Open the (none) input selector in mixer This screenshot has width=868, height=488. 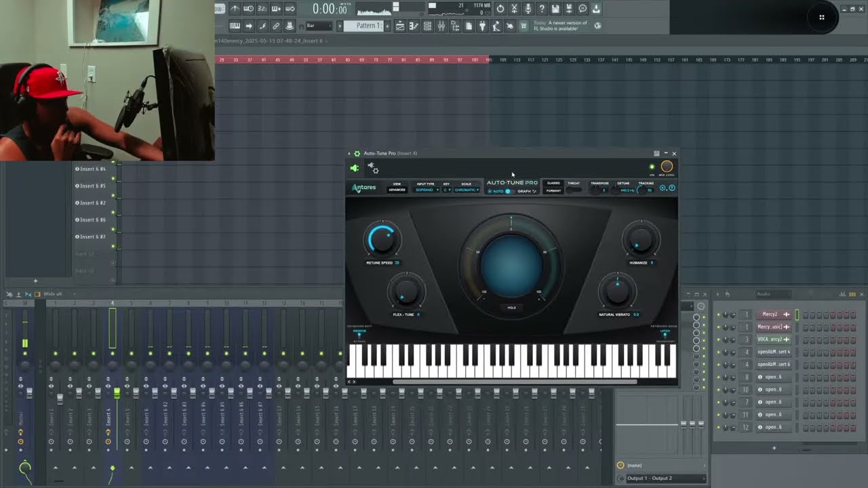(661, 466)
